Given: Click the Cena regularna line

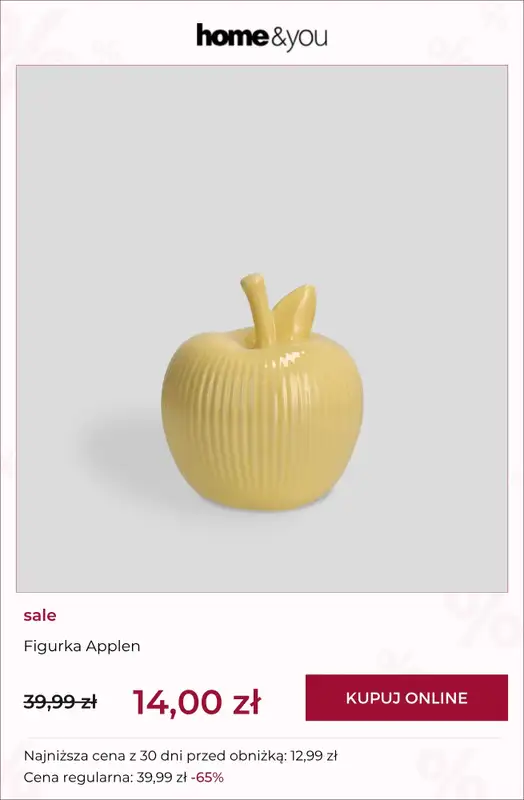Looking at the screenshot, I should (123, 778).
